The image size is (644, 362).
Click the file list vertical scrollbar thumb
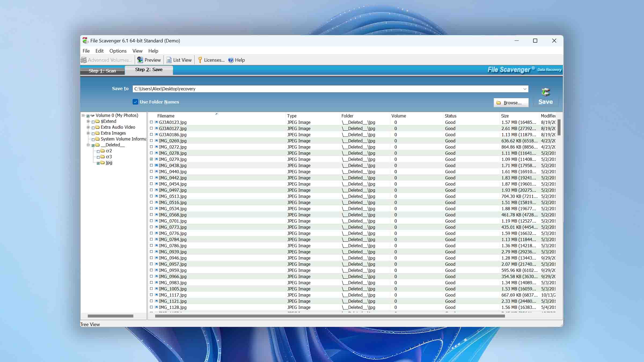pyautogui.click(x=559, y=127)
